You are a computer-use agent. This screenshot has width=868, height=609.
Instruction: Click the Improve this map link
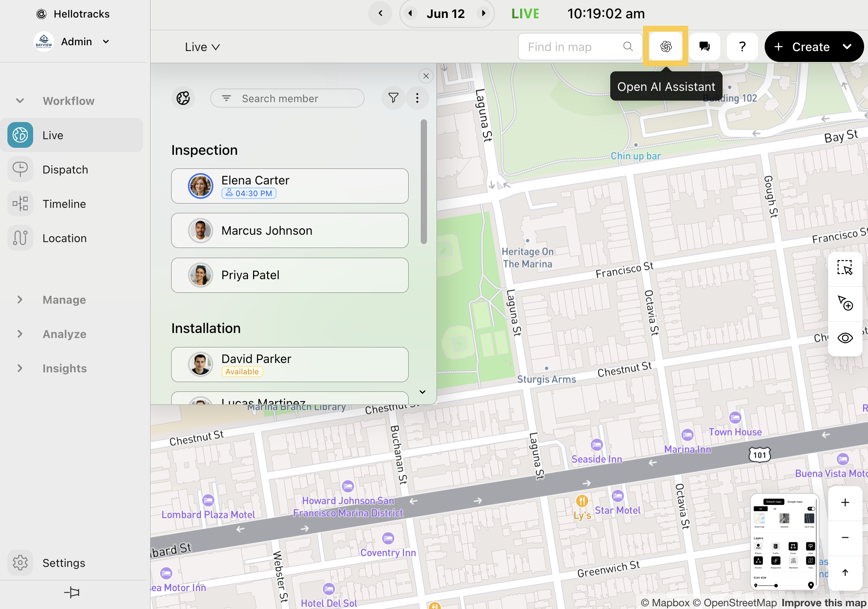tap(824, 603)
